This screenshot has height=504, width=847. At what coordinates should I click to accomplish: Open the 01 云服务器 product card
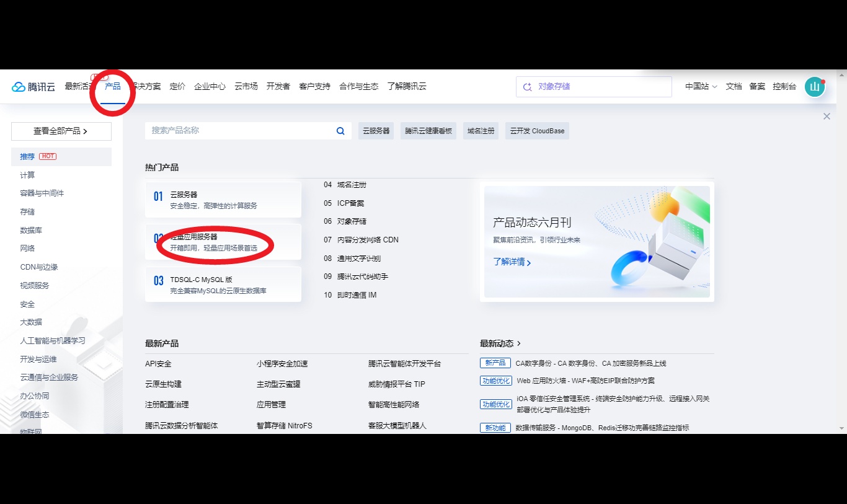223,200
